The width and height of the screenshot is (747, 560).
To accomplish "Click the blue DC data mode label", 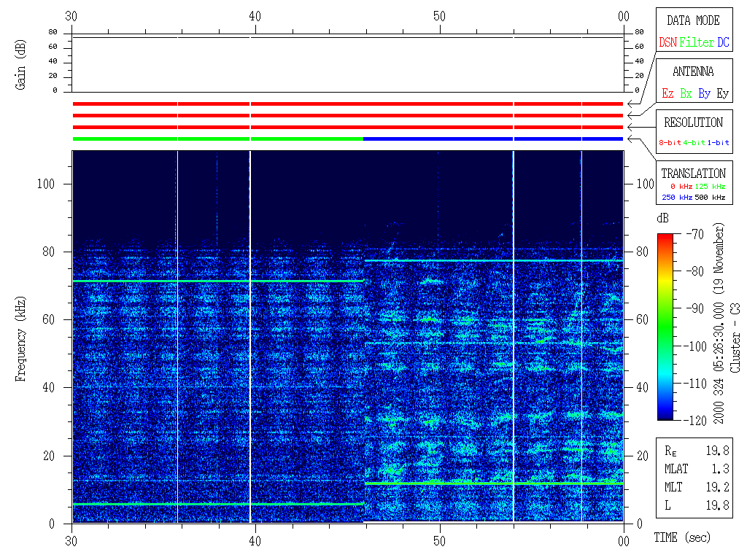I will tap(723, 42).
